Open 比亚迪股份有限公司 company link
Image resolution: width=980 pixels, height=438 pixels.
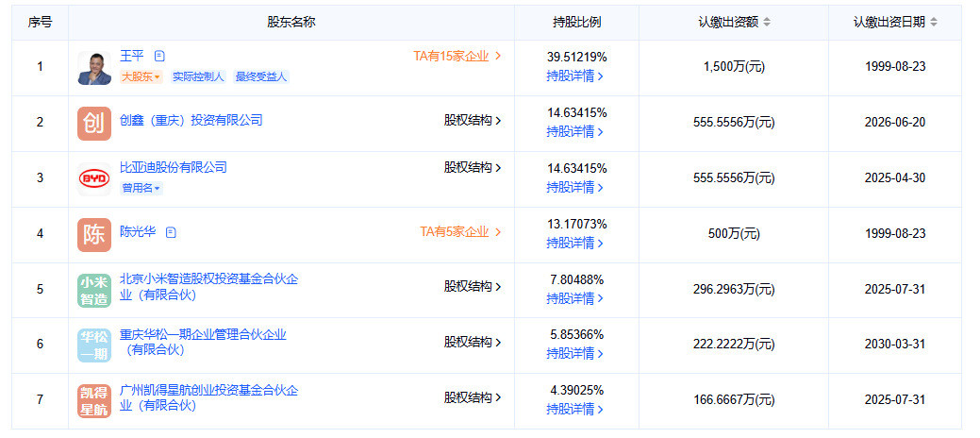click(174, 167)
